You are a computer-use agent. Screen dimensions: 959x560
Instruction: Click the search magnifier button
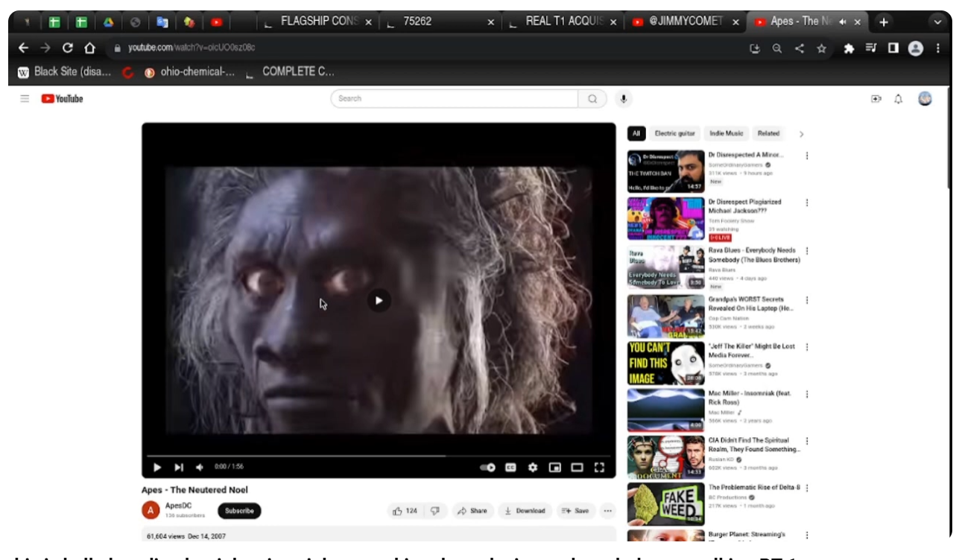pyautogui.click(x=592, y=99)
